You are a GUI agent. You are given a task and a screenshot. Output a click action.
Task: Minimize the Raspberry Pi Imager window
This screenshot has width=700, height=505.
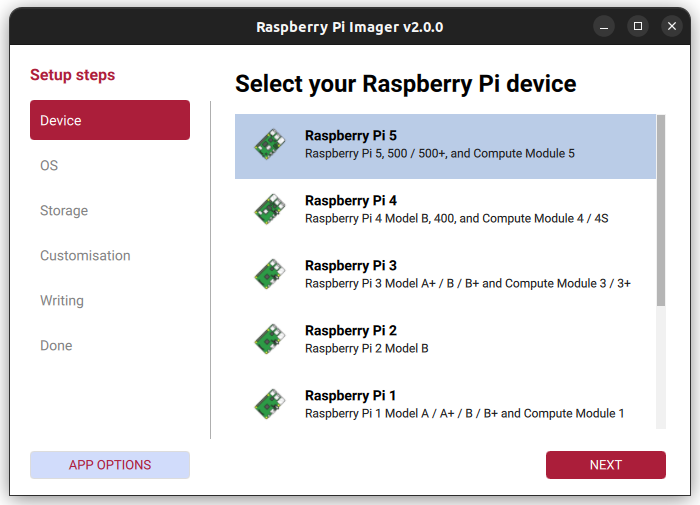click(x=602, y=26)
